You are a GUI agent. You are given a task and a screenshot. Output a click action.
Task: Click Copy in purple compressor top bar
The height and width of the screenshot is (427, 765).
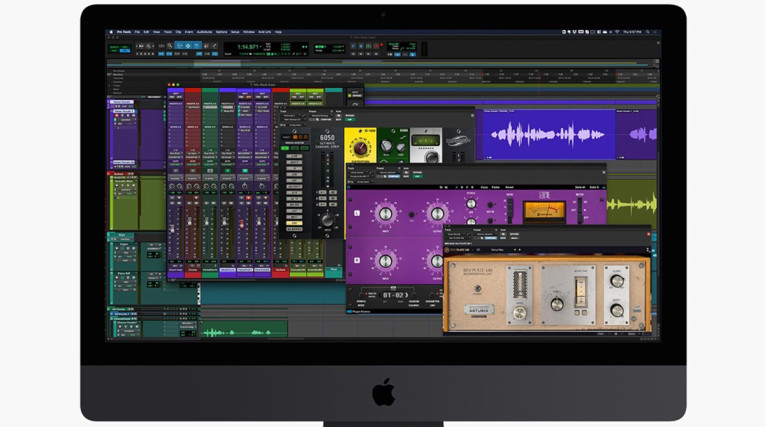[484, 187]
